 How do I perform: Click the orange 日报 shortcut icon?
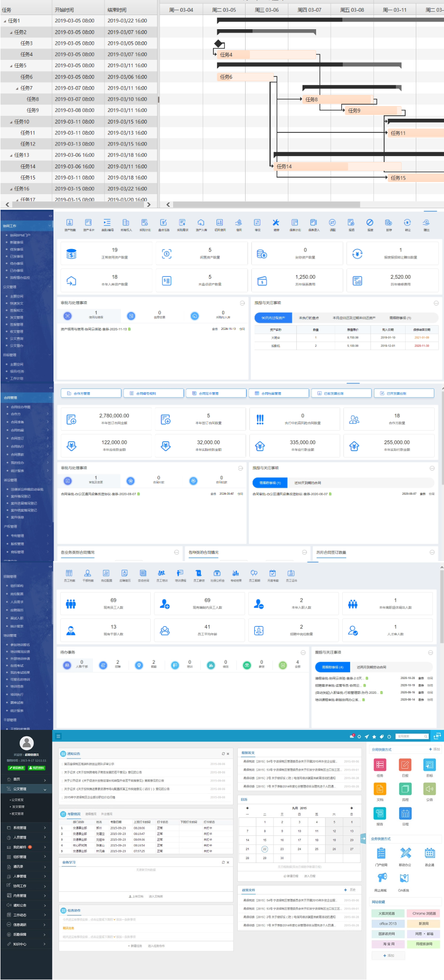click(405, 765)
